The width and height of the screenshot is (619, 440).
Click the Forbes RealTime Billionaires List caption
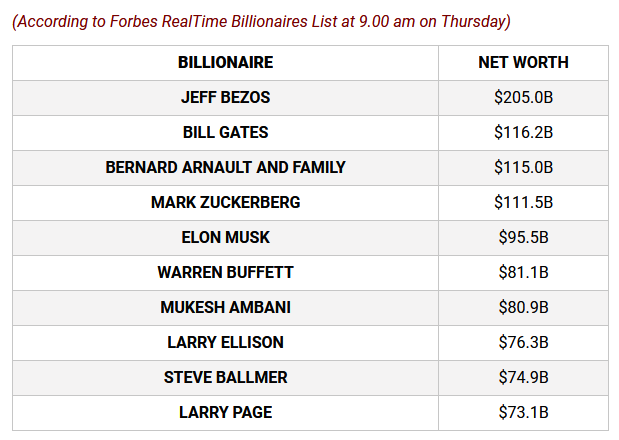(261, 22)
